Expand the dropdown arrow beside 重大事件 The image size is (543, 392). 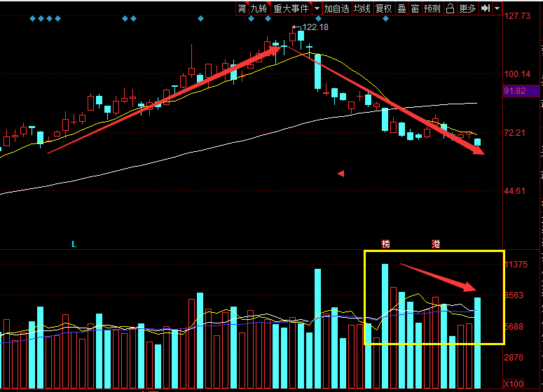(317, 8)
